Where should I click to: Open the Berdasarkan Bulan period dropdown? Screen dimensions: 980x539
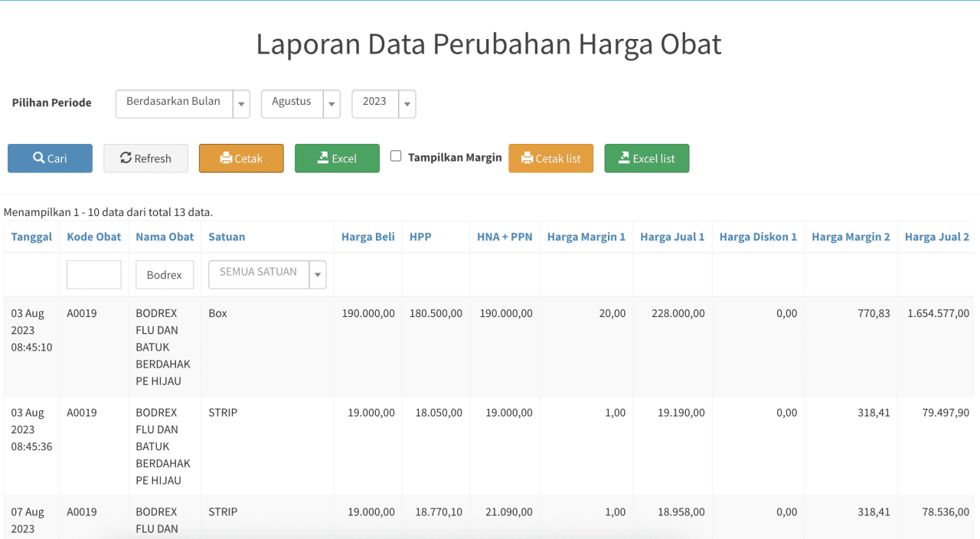point(241,103)
